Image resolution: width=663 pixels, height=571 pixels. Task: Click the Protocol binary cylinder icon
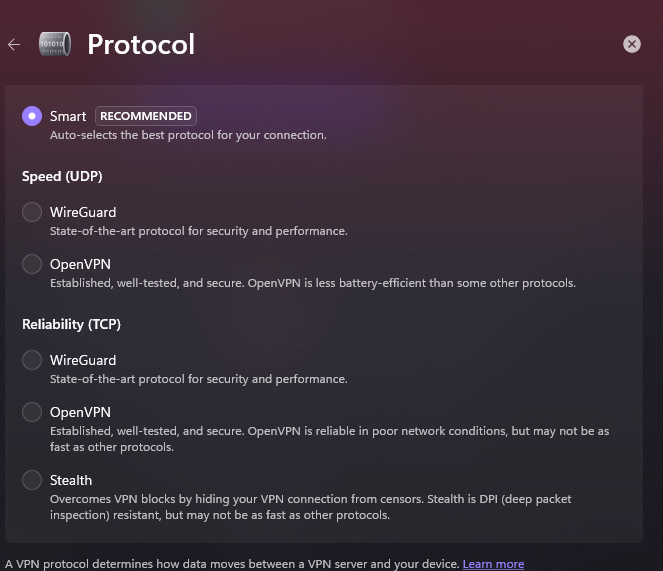pyautogui.click(x=55, y=44)
